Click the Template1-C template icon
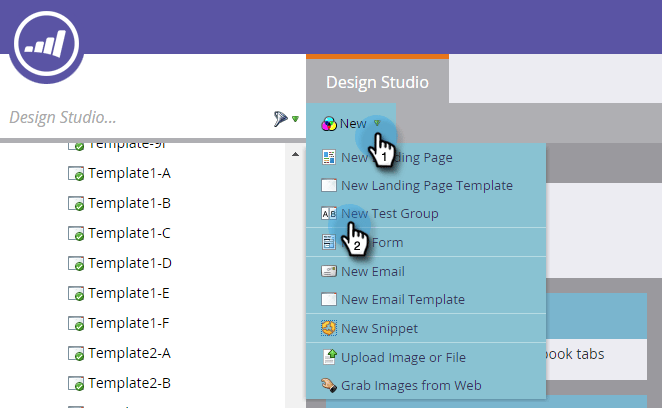 pos(76,234)
